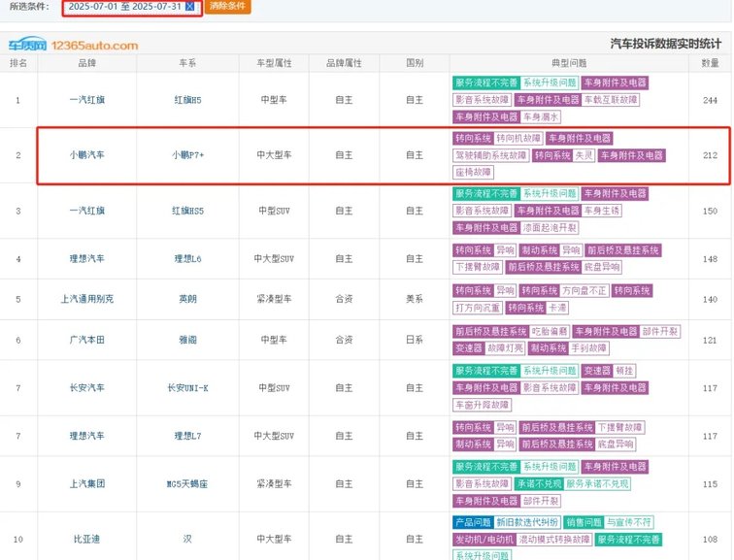Click the 打方向沉重 tag
This screenshot has width=734, height=560.
tap(478, 308)
